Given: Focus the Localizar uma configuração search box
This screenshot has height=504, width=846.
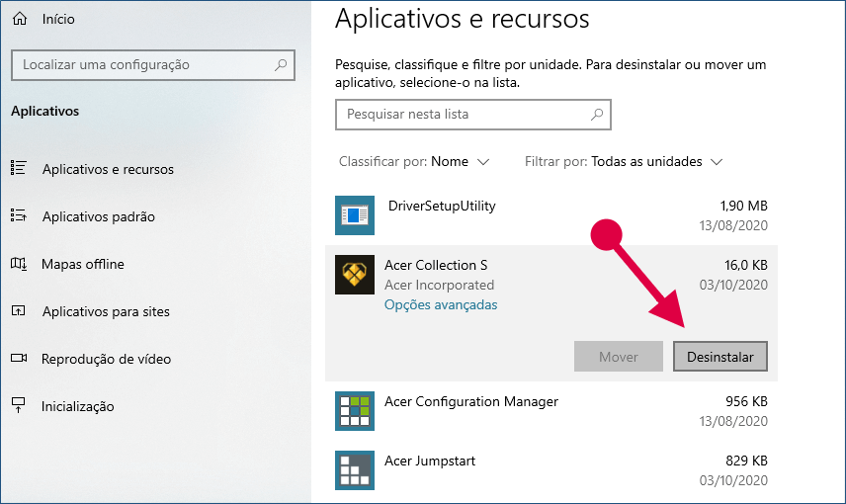Looking at the screenshot, I should point(153,65).
